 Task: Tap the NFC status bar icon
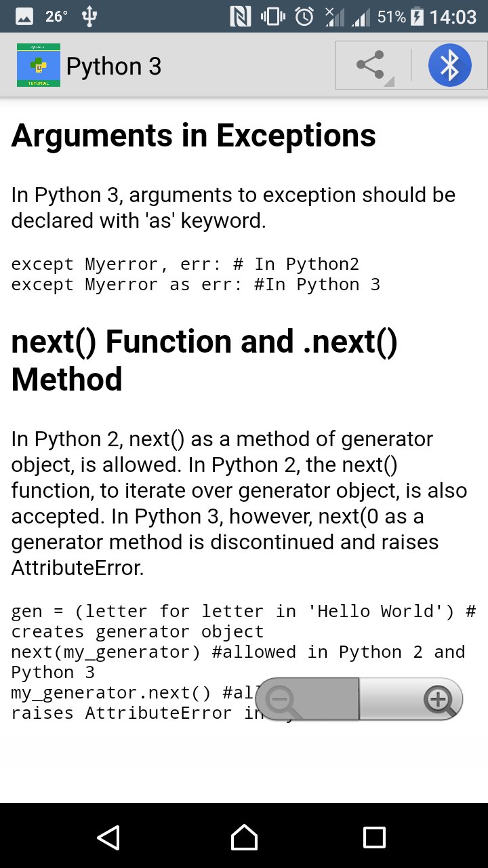pos(241,16)
